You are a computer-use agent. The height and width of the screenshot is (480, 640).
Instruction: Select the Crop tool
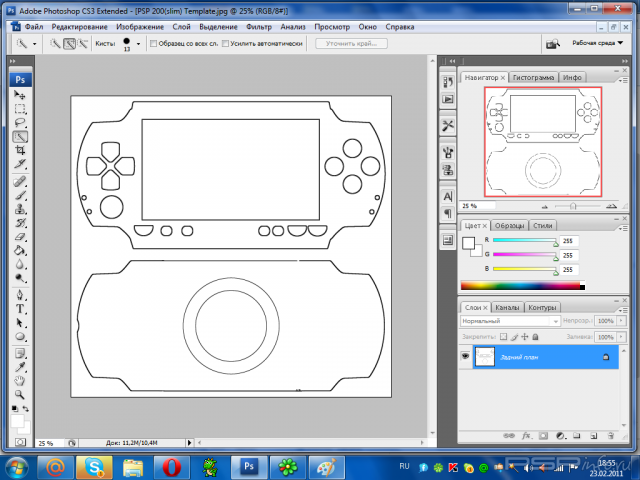tap(20, 150)
